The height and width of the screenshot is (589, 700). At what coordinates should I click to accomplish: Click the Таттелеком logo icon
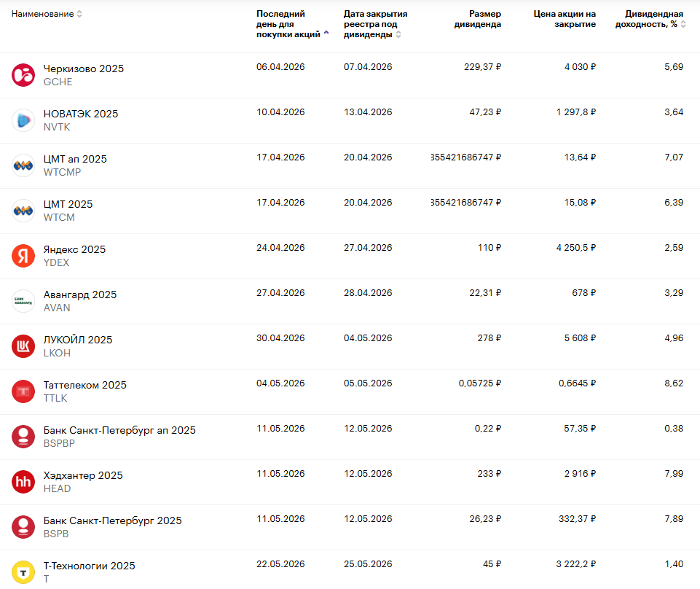tap(23, 391)
